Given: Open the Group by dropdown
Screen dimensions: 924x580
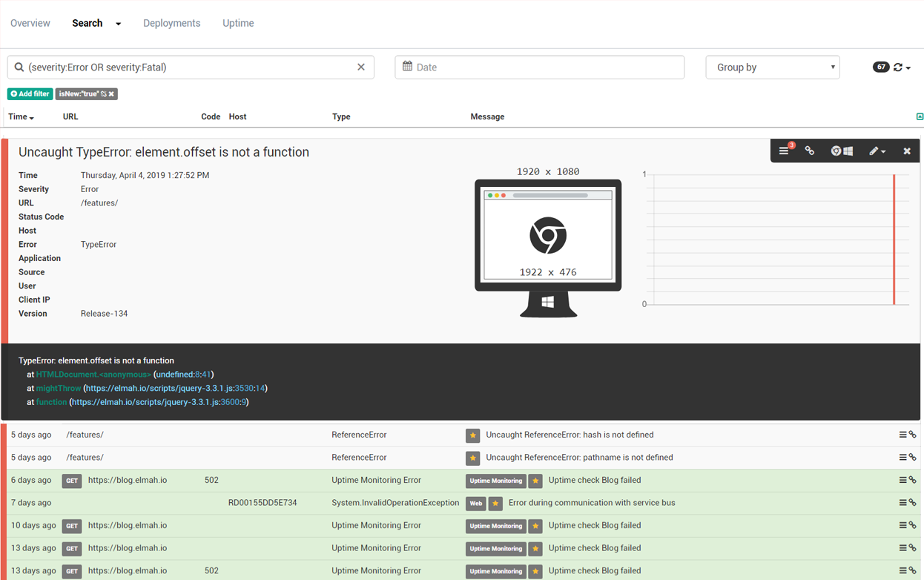Looking at the screenshot, I should click(x=773, y=67).
